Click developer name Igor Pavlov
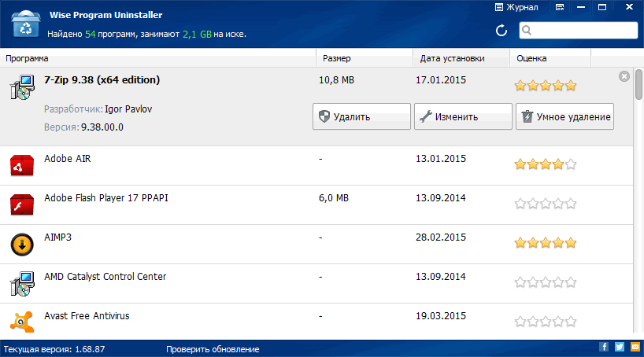 point(128,109)
